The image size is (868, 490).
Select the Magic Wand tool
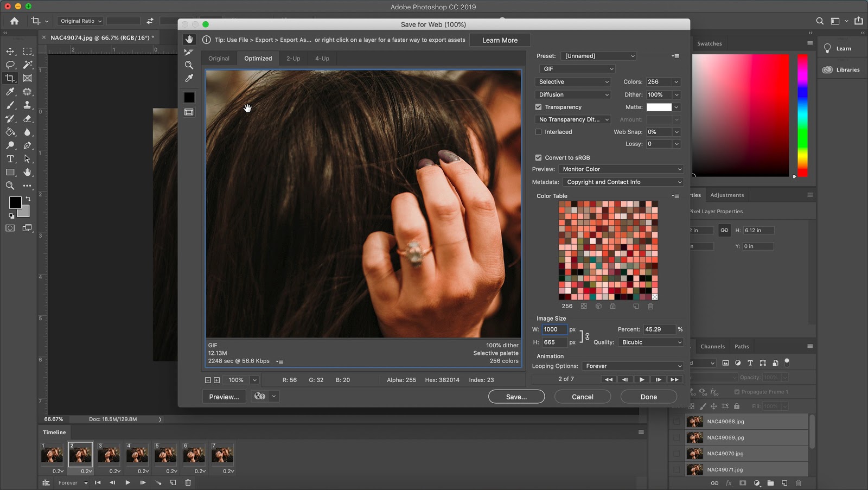[27, 65]
